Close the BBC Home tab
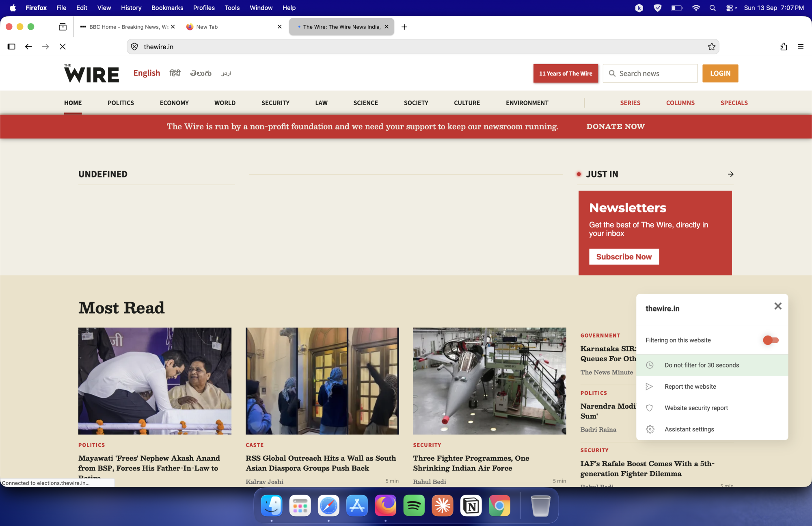 (x=173, y=27)
